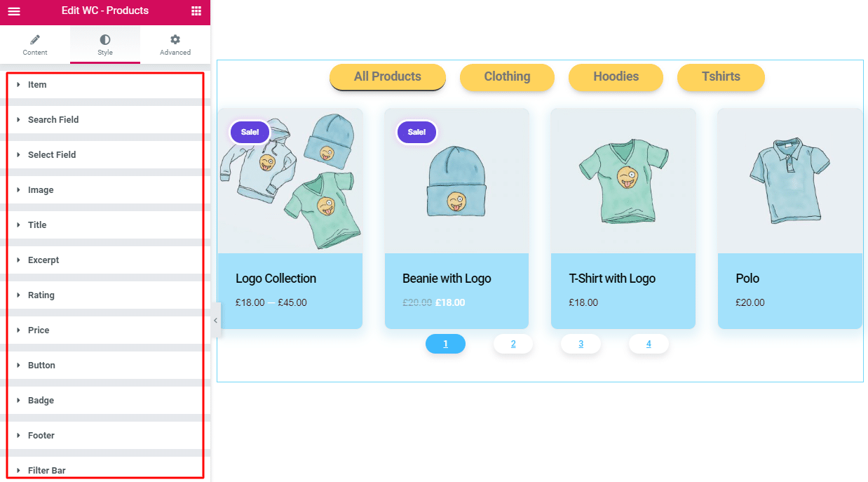Screen dimensions: 868x482
Task: Click the All Products filter
Action: [x=387, y=77]
